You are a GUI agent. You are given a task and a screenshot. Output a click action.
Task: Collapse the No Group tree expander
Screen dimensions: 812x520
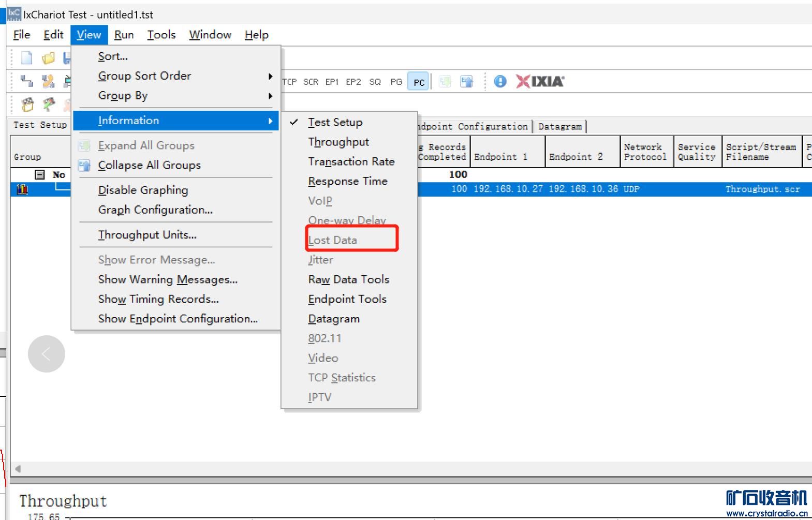coord(40,175)
